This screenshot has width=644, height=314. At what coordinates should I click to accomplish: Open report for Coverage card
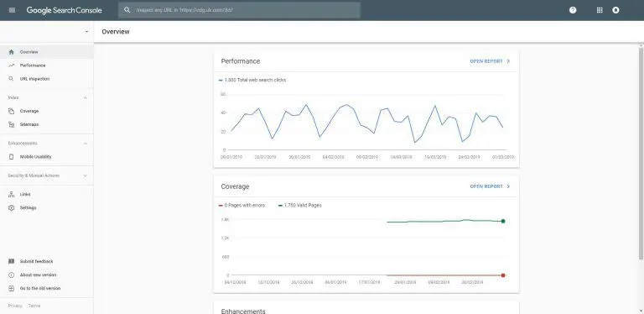pos(486,186)
